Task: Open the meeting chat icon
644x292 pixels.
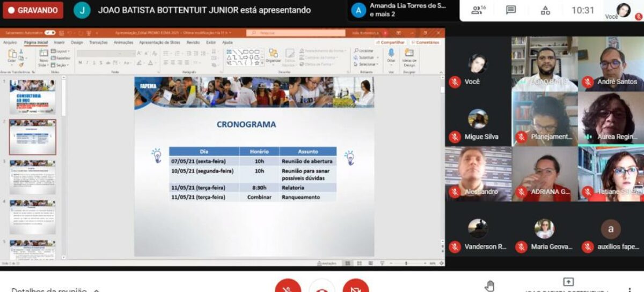Action: click(x=511, y=10)
